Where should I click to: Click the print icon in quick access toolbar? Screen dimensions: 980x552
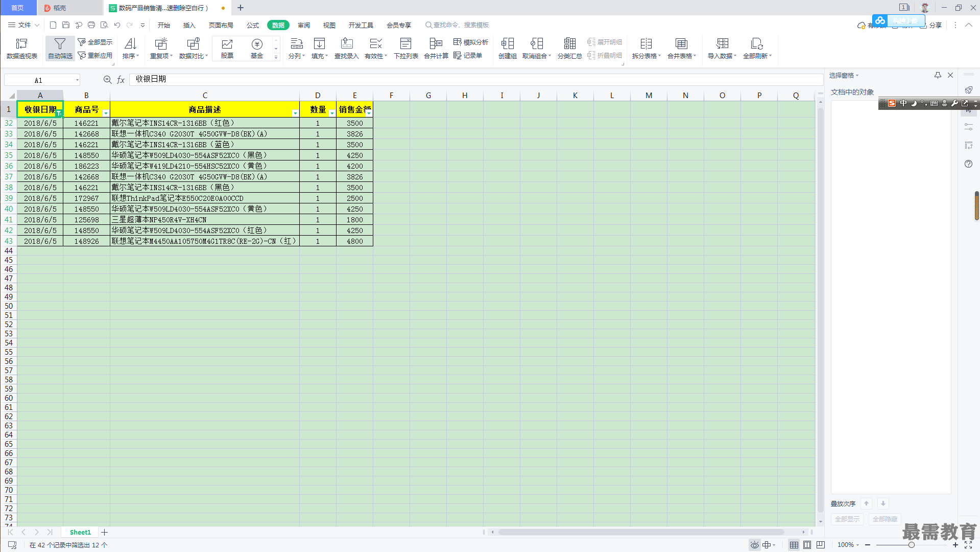(x=91, y=25)
